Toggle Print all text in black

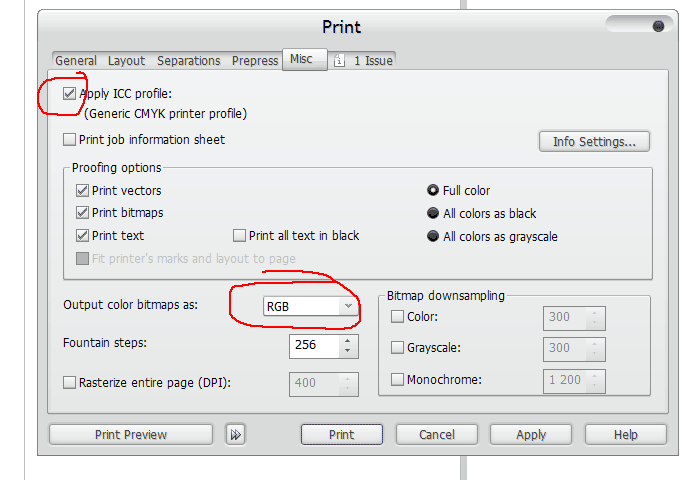click(239, 236)
